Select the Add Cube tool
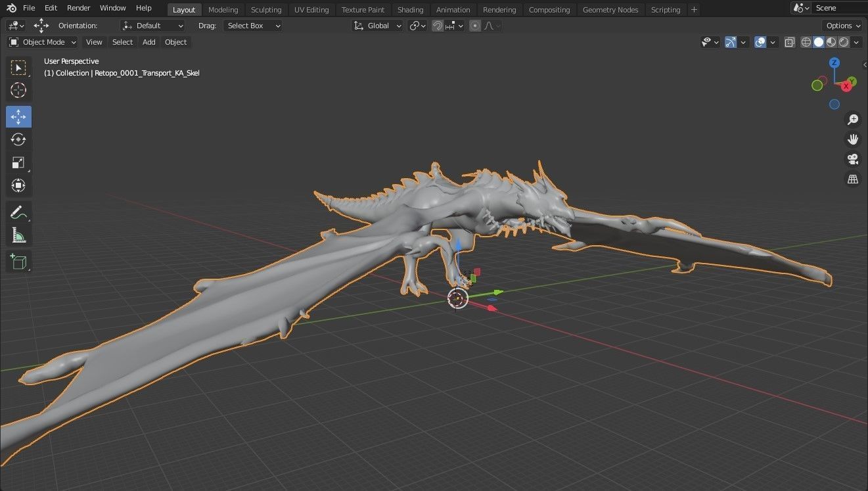Screen dimensions: 868x491 (x=18, y=262)
